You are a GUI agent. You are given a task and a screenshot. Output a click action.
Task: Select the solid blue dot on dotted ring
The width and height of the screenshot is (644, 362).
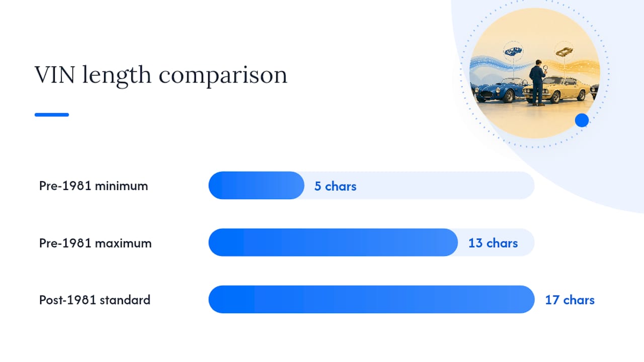tap(582, 120)
